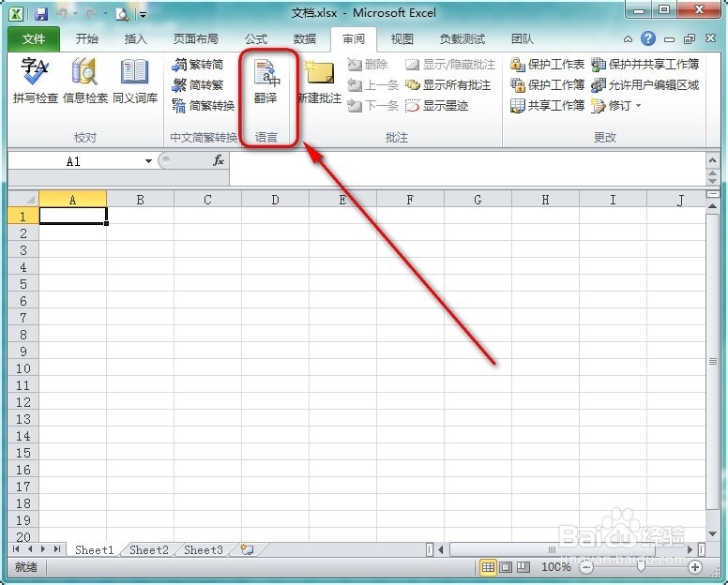The image size is (728, 585).
Task: Switch to the Data (数据) tab
Action: [305, 39]
